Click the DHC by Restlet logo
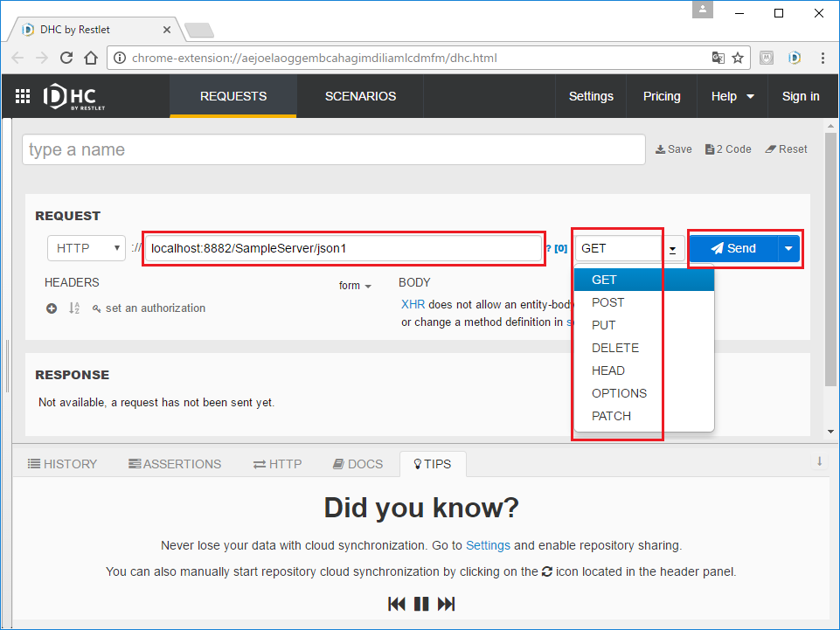Screen dimensions: 840x630 click(x=74, y=96)
